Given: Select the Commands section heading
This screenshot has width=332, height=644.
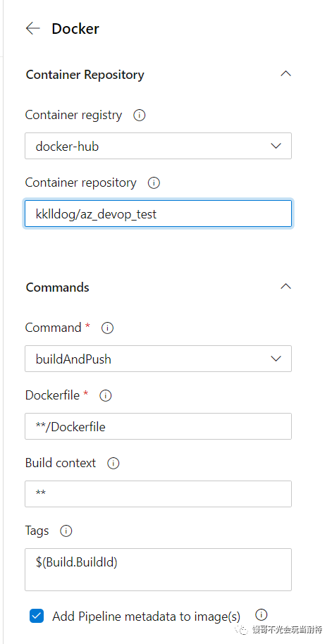Looking at the screenshot, I should point(58,287).
